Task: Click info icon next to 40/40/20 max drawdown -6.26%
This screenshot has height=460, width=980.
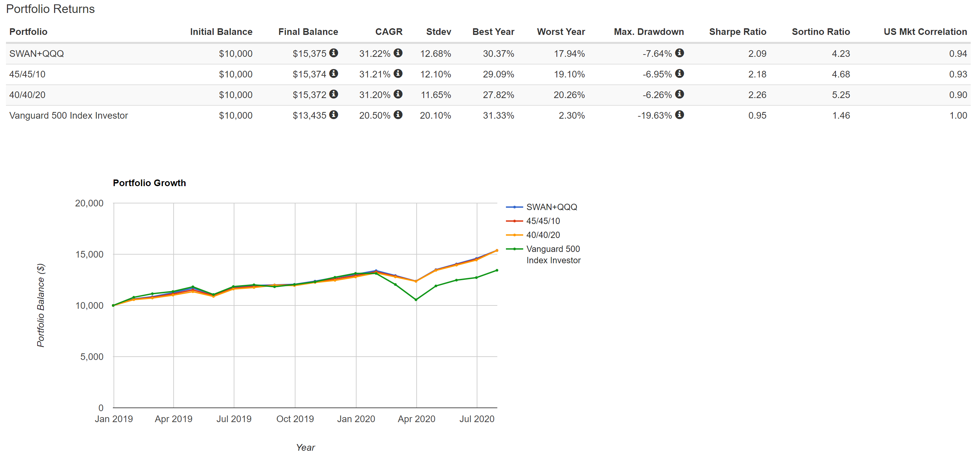Action: click(680, 94)
